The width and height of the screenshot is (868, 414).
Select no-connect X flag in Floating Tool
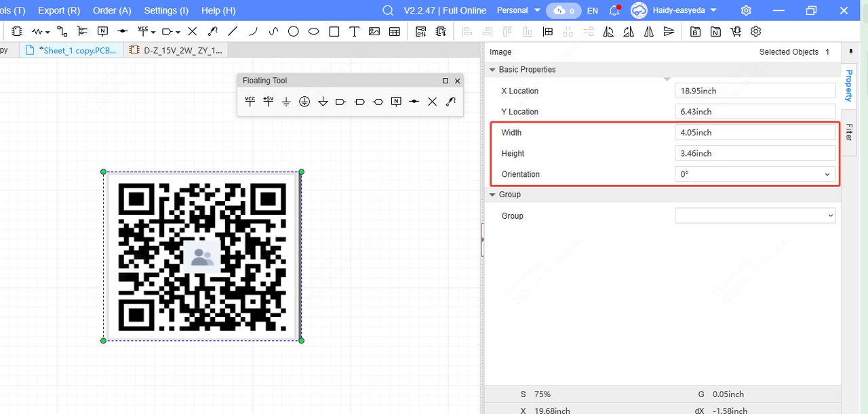click(432, 102)
